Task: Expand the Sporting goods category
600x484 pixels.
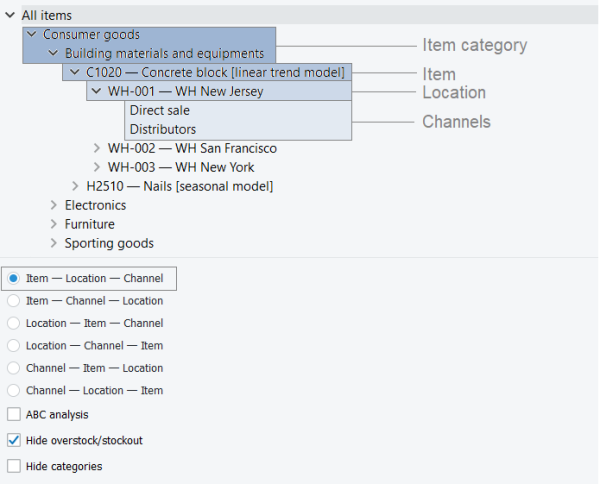Action: [x=53, y=244]
